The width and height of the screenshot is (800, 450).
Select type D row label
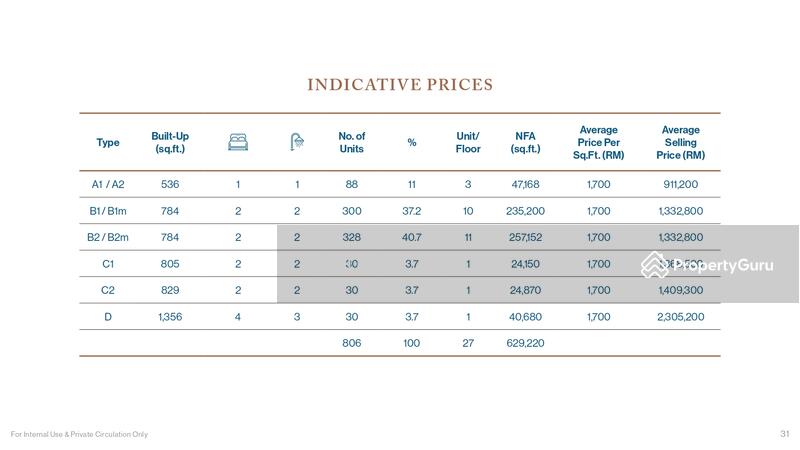pyautogui.click(x=108, y=317)
